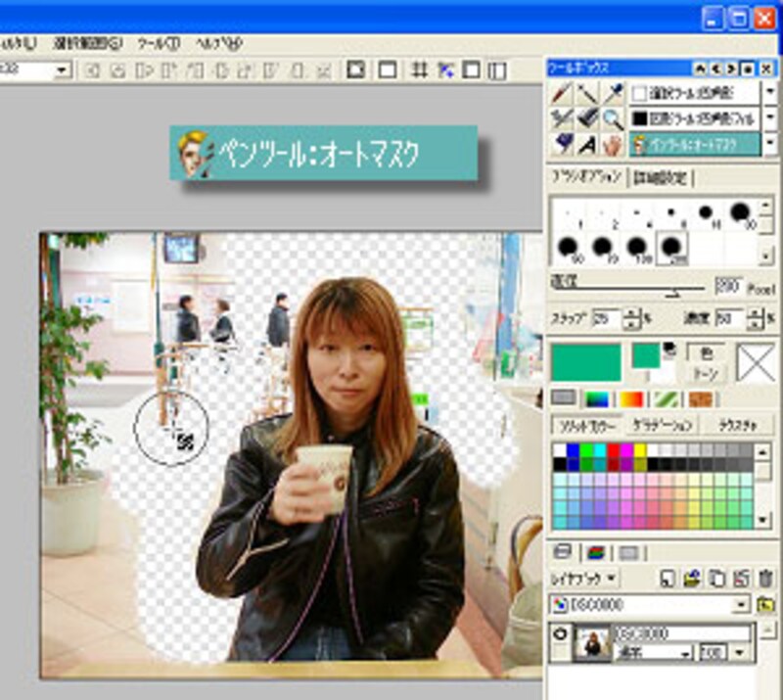The image size is (783, 700).
Task: Click the DSC0000 layer thumbnail
Action: pyautogui.click(x=590, y=643)
